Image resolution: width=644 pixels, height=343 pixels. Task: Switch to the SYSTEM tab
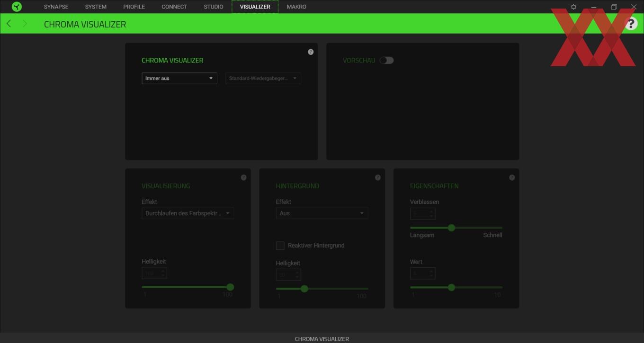tap(96, 7)
